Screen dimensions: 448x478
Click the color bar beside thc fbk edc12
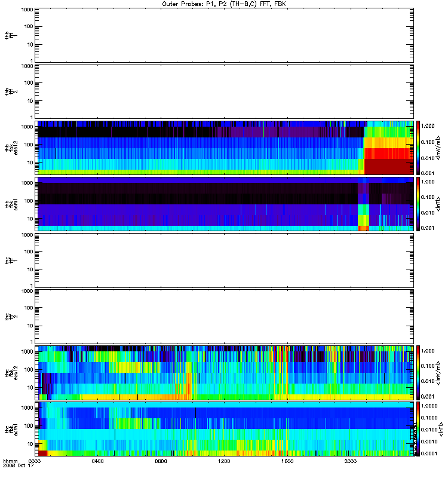(x=418, y=373)
